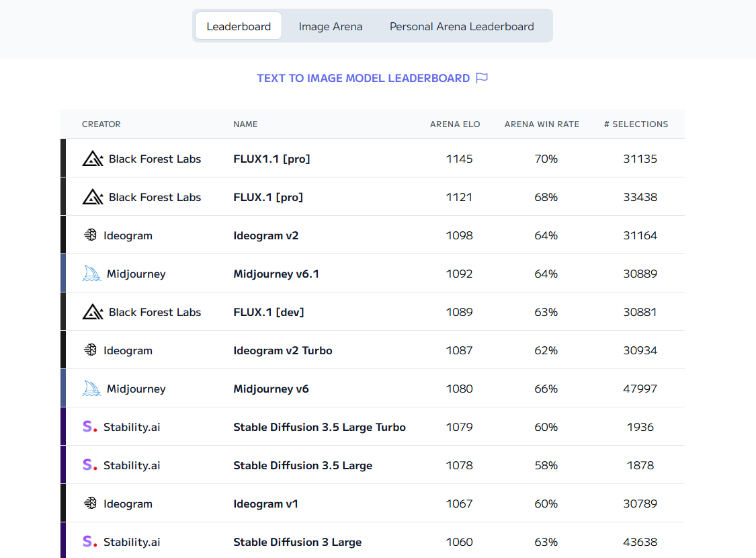Click the Midjourney logo in Midjourney v6 row

click(91, 389)
